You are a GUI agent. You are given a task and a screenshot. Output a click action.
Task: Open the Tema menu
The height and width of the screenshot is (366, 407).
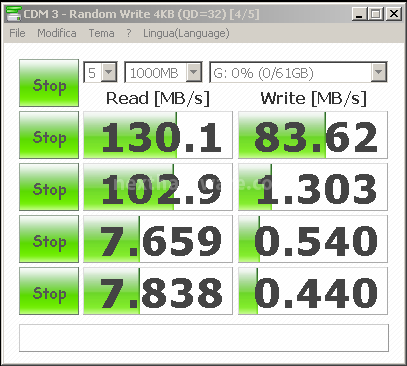[x=101, y=33]
